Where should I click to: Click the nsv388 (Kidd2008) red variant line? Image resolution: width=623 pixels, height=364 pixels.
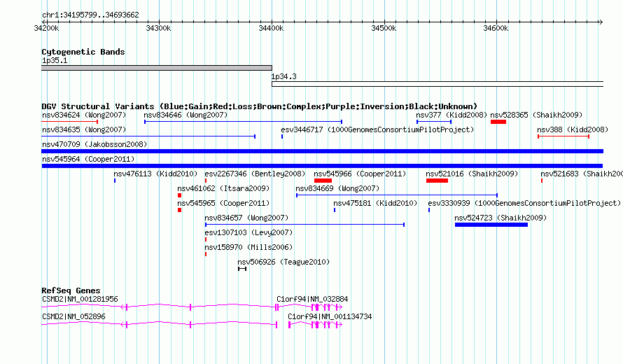coord(563,136)
